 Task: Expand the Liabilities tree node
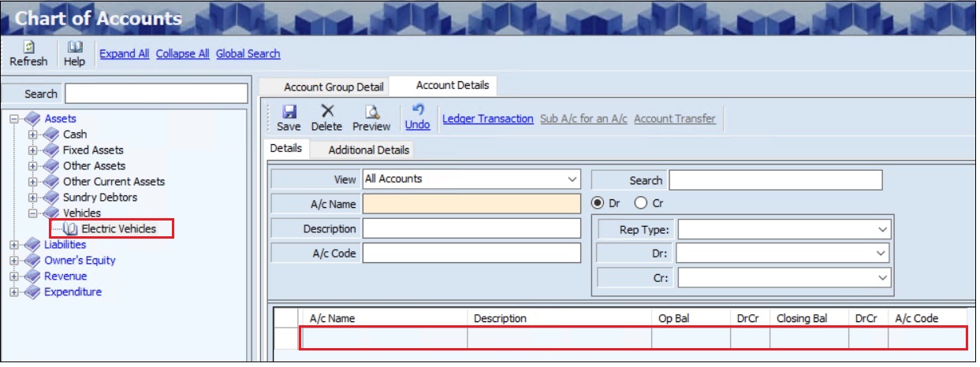pos(14,245)
